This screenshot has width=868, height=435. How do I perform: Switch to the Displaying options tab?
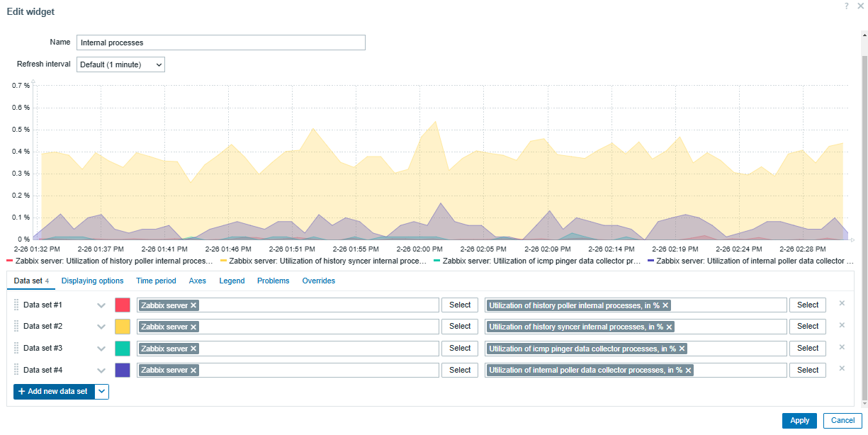pyautogui.click(x=92, y=281)
